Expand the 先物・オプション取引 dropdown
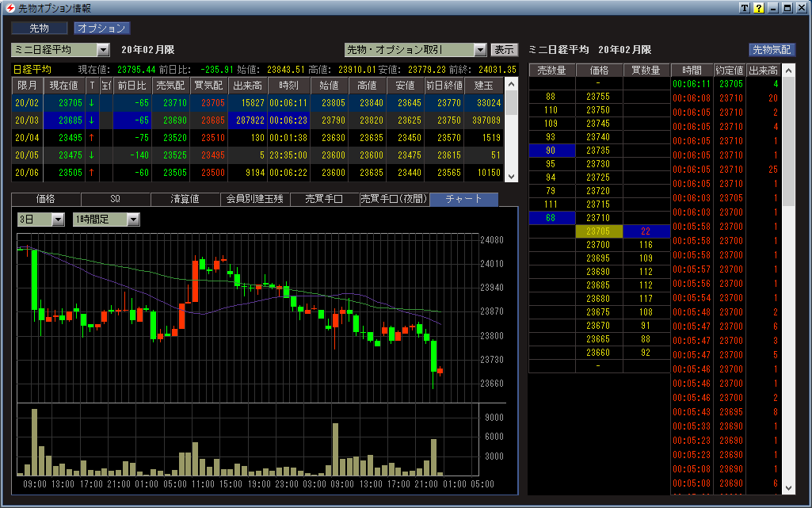Screen dimensions: 812x508 [x=479, y=50]
